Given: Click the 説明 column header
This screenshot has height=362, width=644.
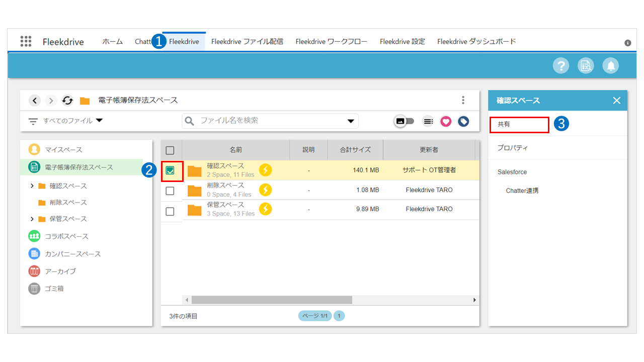Looking at the screenshot, I should pos(308,150).
